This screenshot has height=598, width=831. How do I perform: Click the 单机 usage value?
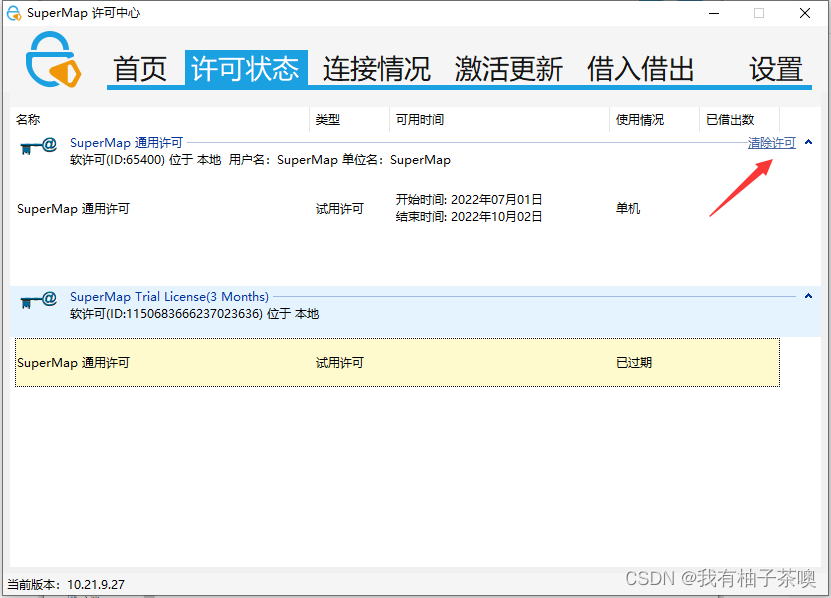pos(627,208)
